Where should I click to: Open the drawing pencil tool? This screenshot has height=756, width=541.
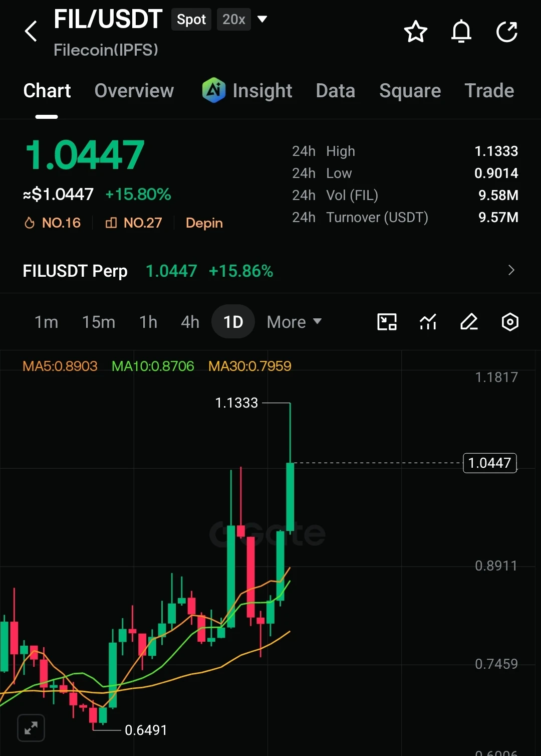469,322
